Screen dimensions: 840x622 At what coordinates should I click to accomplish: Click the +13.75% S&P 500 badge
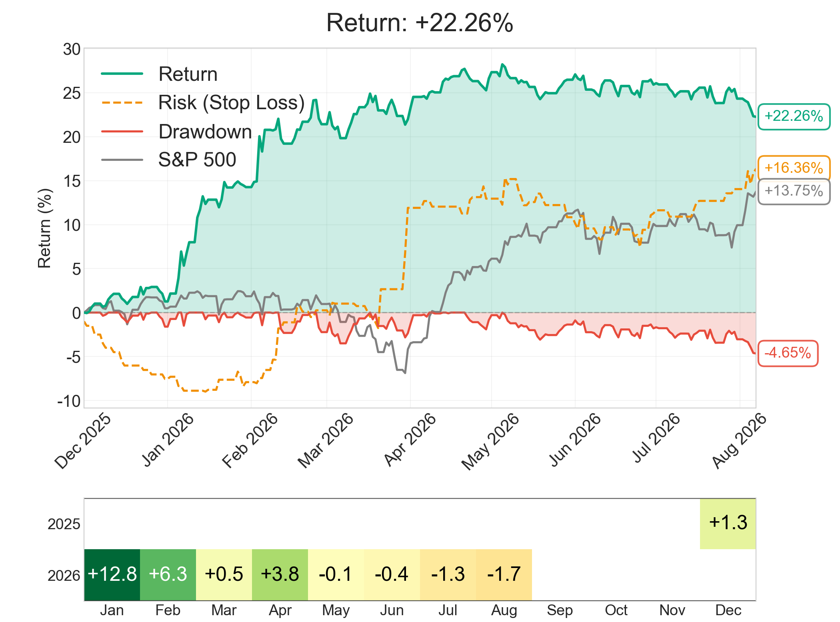[794, 191]
